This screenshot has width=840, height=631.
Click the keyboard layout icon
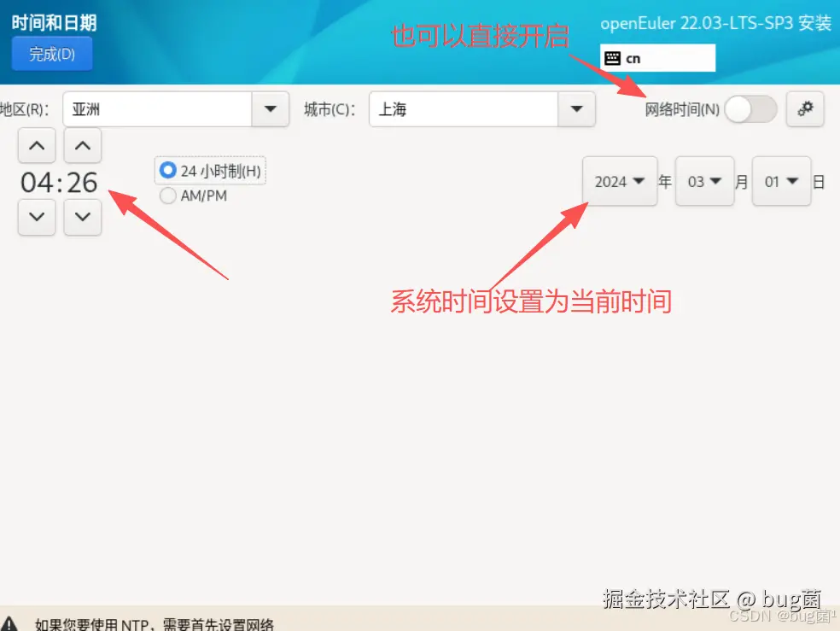pos(612,58)
